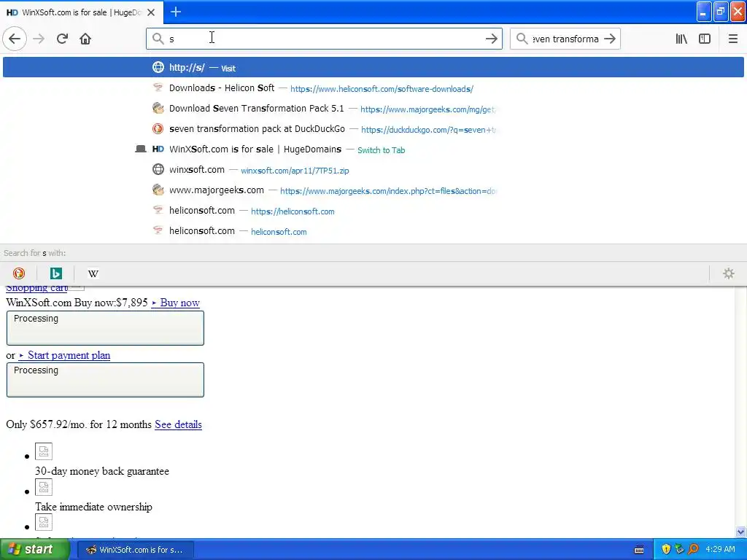
Task: Choose Downloads - Helicon Soft suggestion
Action: pyautogui.click(x=373, y=88)
